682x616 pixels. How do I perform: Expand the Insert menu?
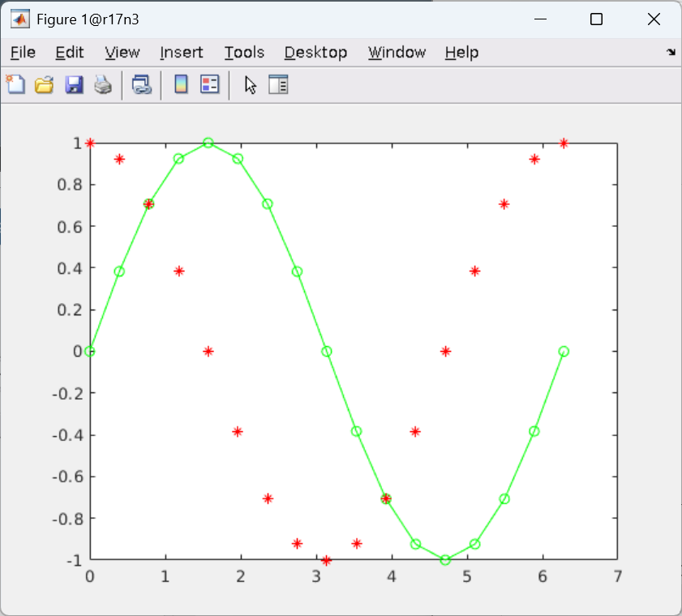point(182,53)
